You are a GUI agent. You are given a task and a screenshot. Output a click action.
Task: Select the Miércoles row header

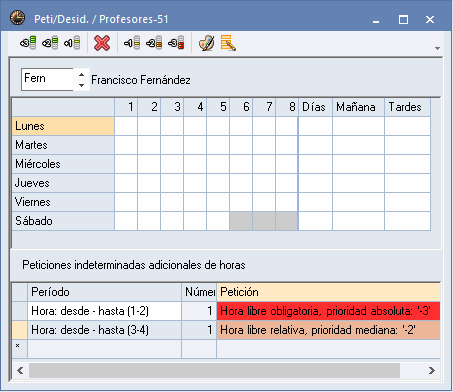pos(63,164)
